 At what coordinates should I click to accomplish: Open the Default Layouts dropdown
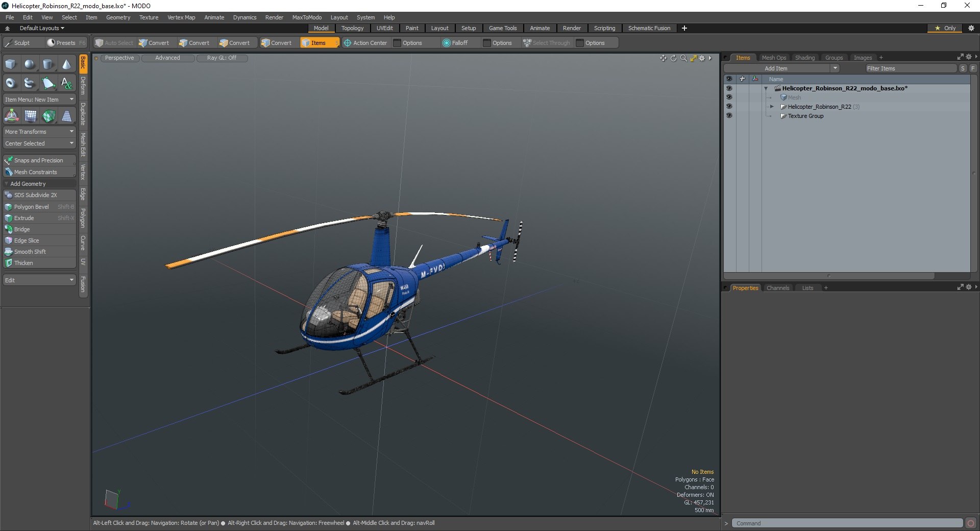click(x=42, y=28)
